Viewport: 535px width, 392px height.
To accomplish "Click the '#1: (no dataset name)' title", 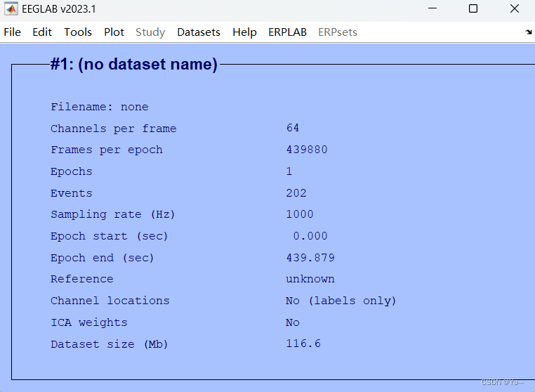I will (x=133, y=64).
